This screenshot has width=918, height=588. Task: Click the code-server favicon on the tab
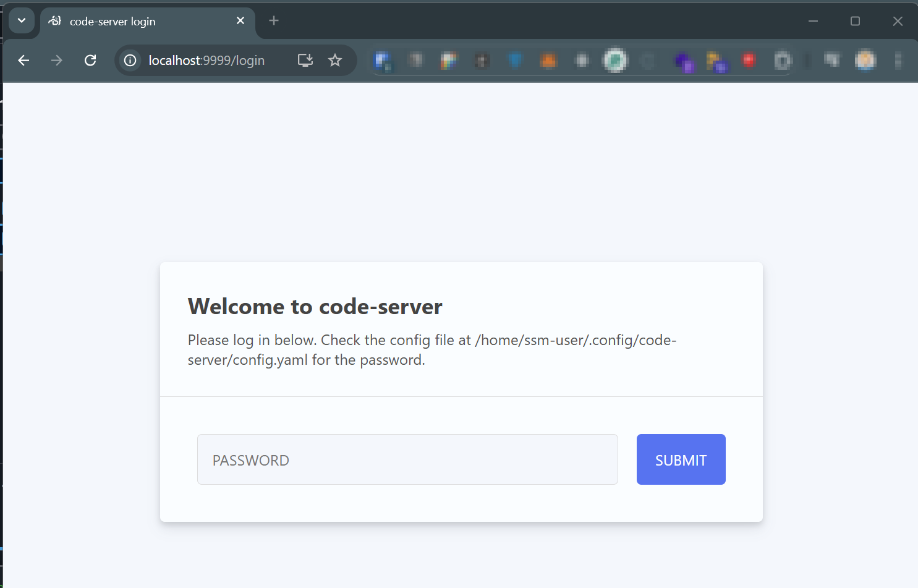coord(54,20)
